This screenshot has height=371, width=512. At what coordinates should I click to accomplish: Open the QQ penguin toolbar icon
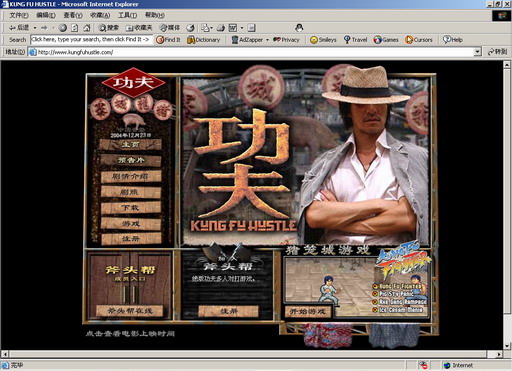(x=299, y=28)
